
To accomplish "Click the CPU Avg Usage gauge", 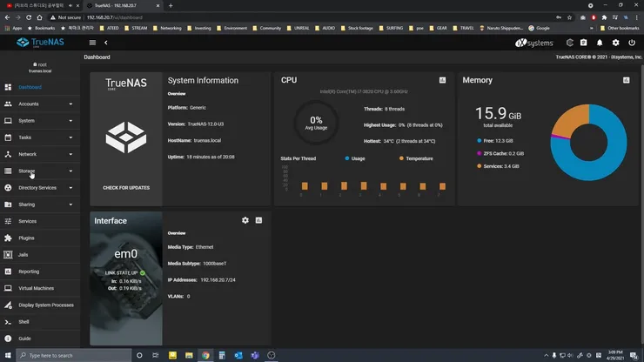I will click(x=316, y=123).
